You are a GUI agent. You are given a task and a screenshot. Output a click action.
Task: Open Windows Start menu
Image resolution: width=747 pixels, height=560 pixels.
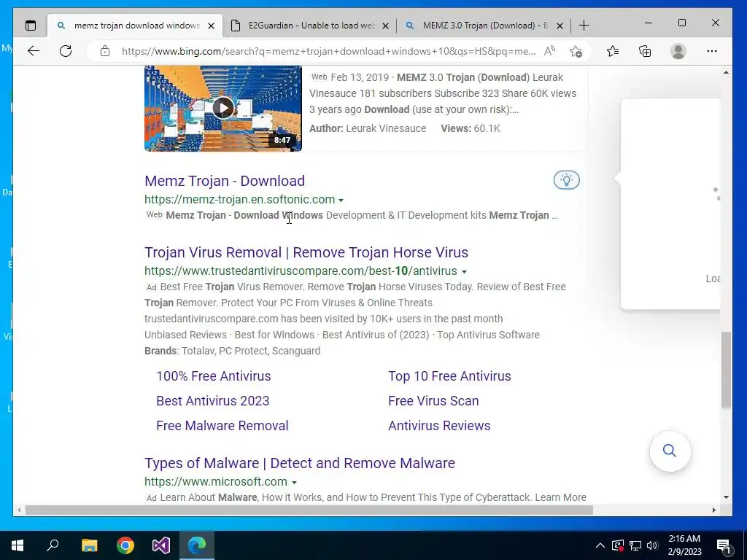pyautogui.click(x=18, y=545)
